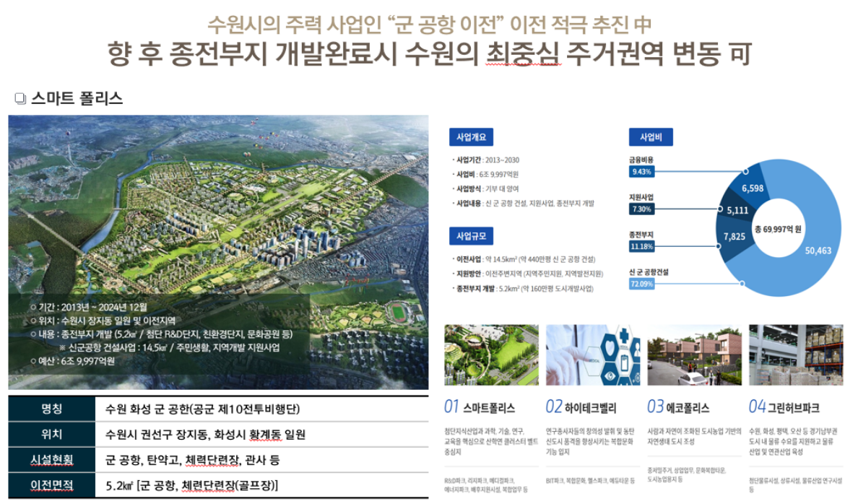The width and height of the screenshot is (858, 504).
Task: Click the 11.18% 종전부지 percentage badge
Action: 641,246
